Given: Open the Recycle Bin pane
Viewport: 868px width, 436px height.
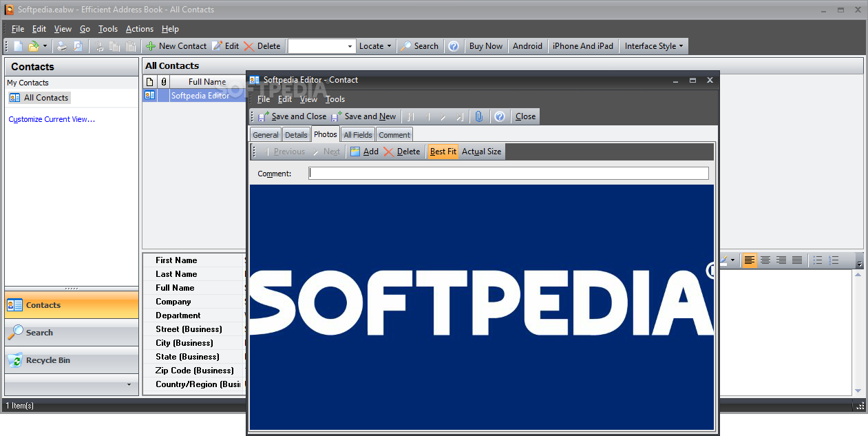Looking at the screenshot, I should click(72, 360).
